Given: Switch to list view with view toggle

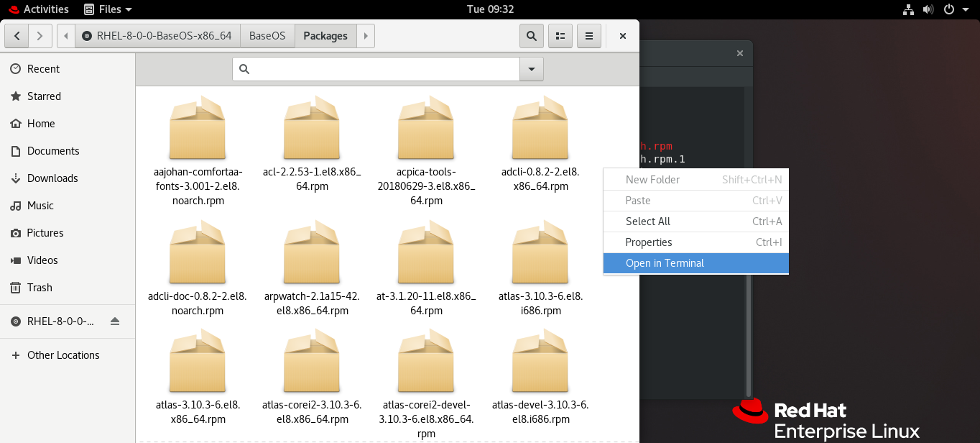Looking at the screenshot, I should (560, 36).
